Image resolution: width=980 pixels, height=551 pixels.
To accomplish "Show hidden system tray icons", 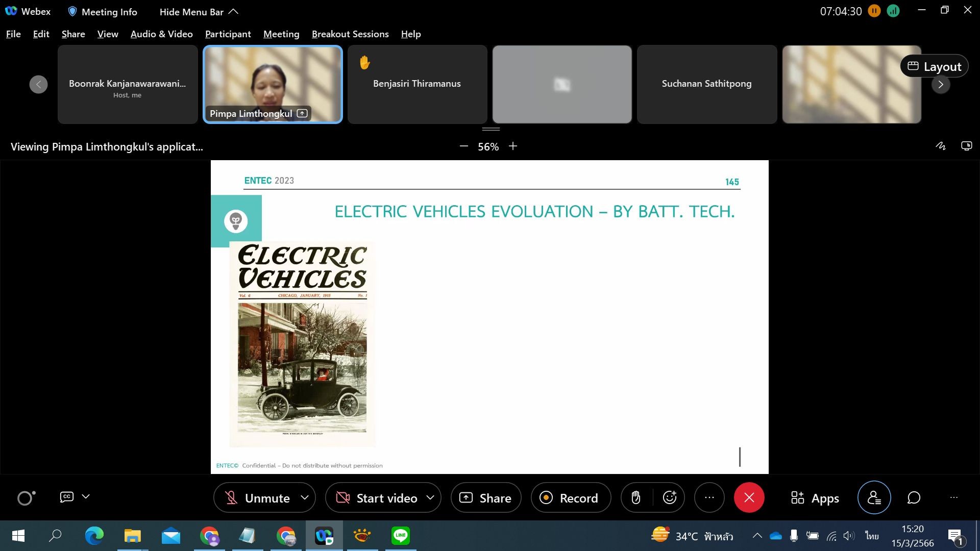I will pyautogui.click(x=757, y=536).
